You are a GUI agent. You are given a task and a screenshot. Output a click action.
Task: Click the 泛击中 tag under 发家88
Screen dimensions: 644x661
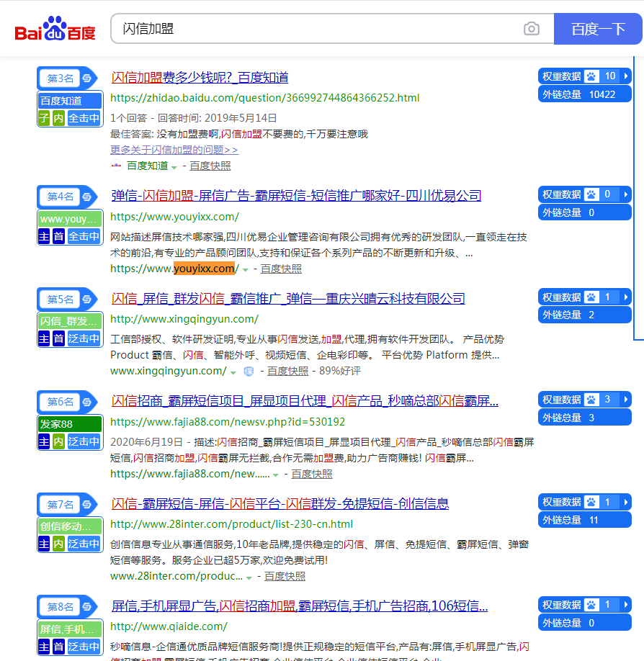84,442
